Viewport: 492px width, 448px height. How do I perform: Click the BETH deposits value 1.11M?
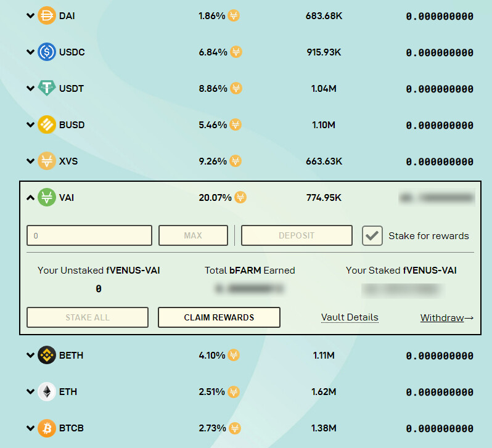coord(324,356)
